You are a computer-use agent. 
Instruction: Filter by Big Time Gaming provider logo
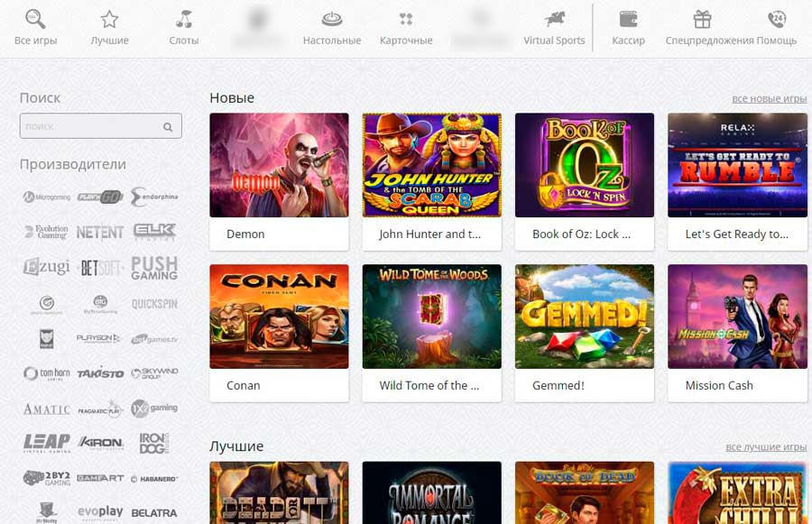click(x=100, y=304)
